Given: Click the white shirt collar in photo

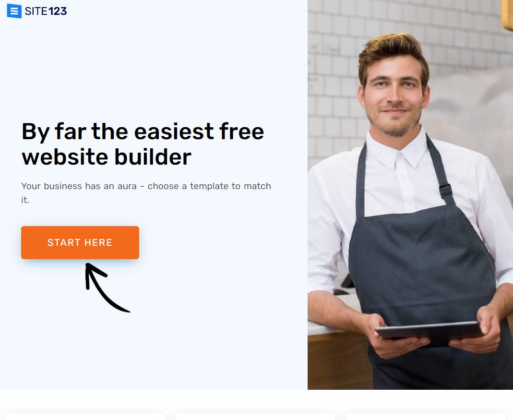Looking at the screenshot, I should click(396, 150).
